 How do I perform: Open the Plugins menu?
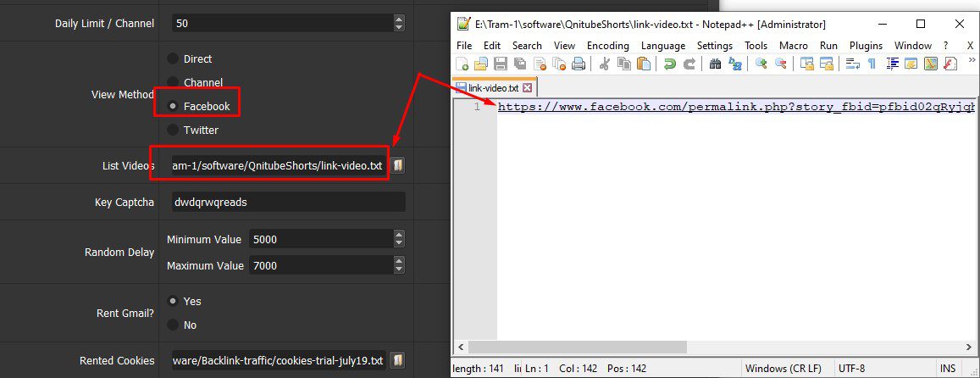point(866,46)
